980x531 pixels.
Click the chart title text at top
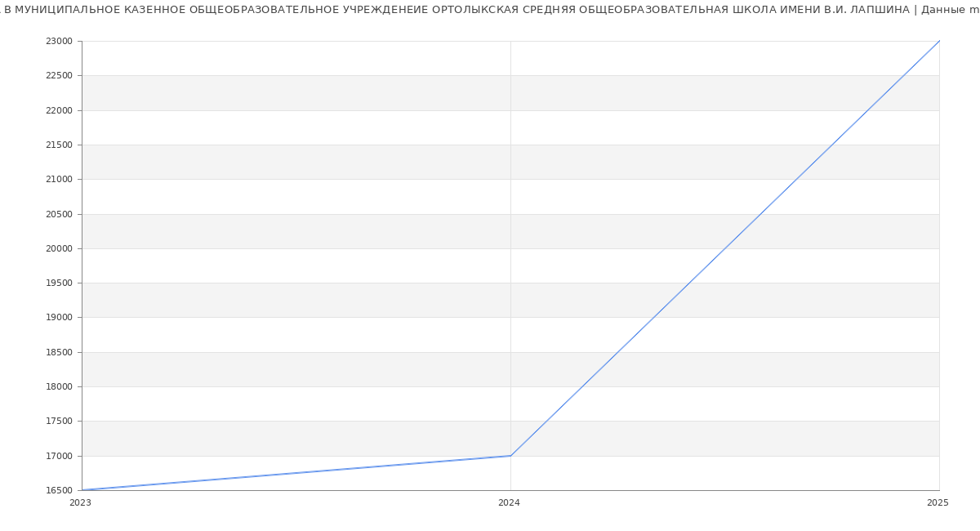490,10
